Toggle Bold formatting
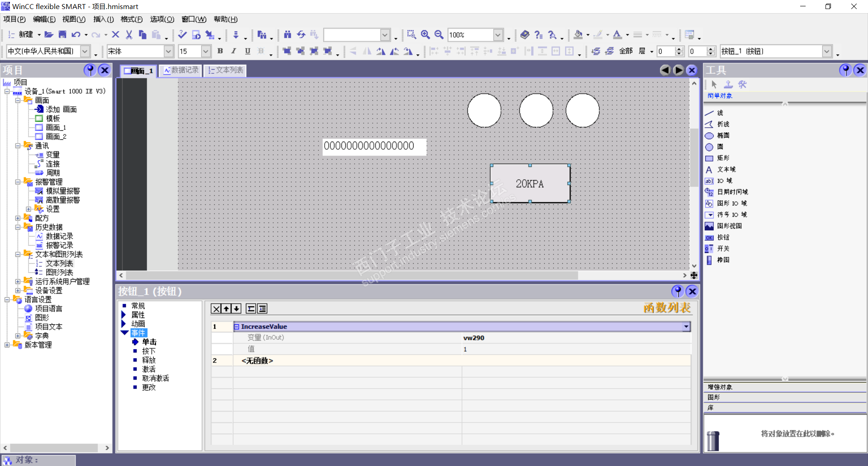Viewport: 868px width, 466px height. pyautogui.click(x=220, y=51)
